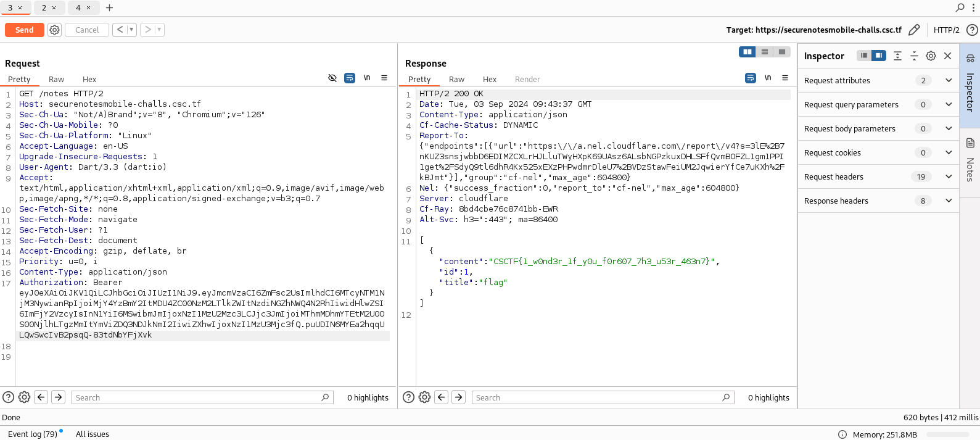Image resolution: width=980 pixels, height=440 pixels.
Task: Add a new Repeater tab with plus icon
Action: pos(109,7)
